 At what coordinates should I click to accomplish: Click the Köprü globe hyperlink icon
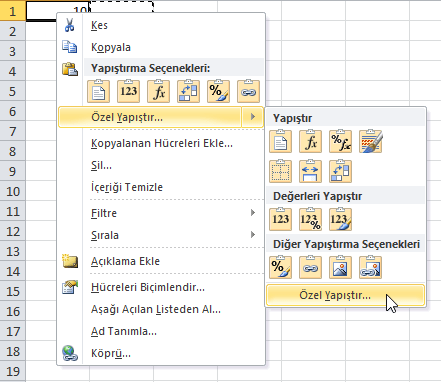click(70, 353)
